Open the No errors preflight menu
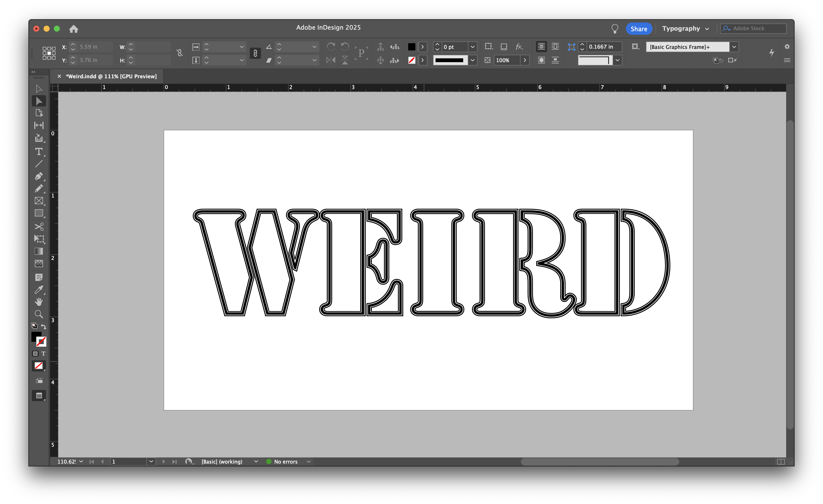This screenshot has width=823, height=504. point(308,462)
